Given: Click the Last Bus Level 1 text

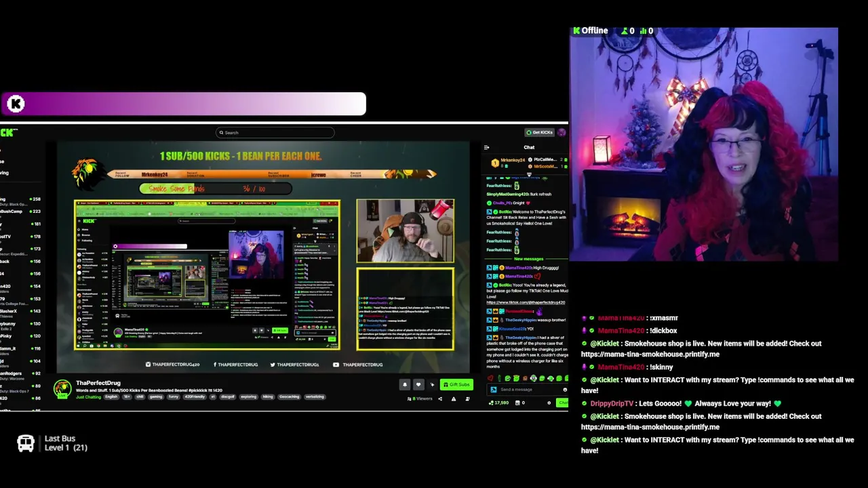Looking at the screenshot, I should [x=66, y=443].
